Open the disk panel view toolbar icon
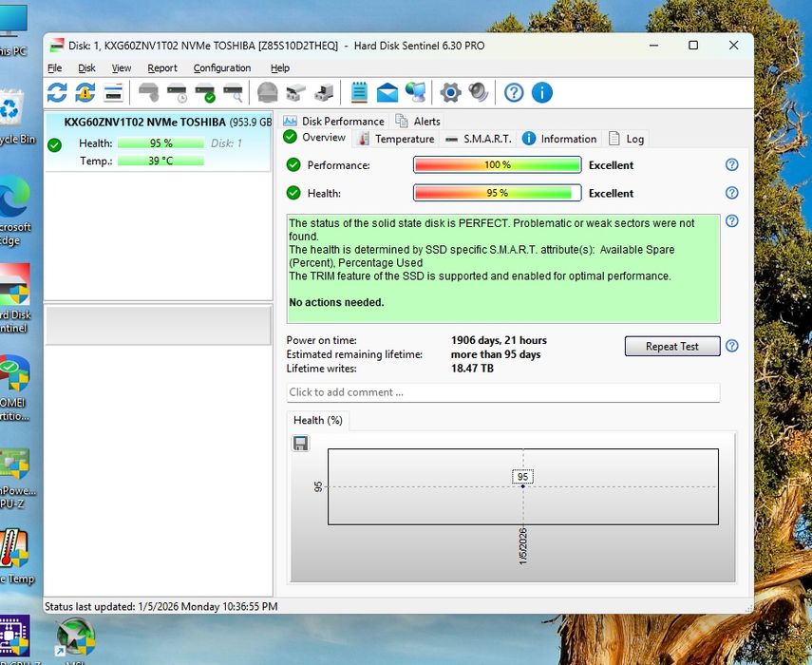Image resolution: width=812 pixels, height=665 pixels. (113, 93)
